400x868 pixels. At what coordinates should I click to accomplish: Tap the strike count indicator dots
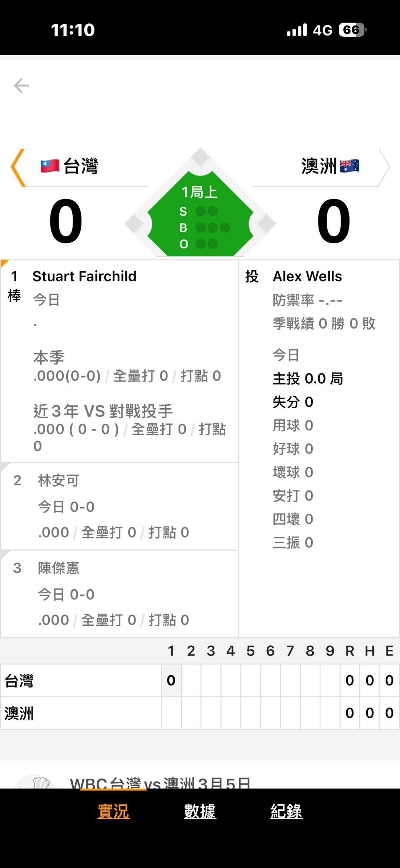coord(207,211)
